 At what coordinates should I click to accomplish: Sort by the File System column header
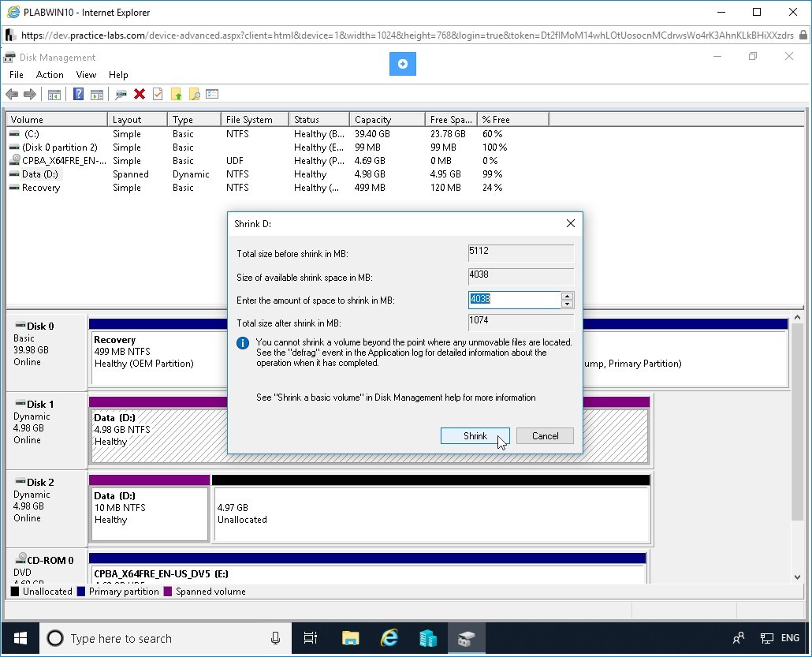click(x=255, y=119)
